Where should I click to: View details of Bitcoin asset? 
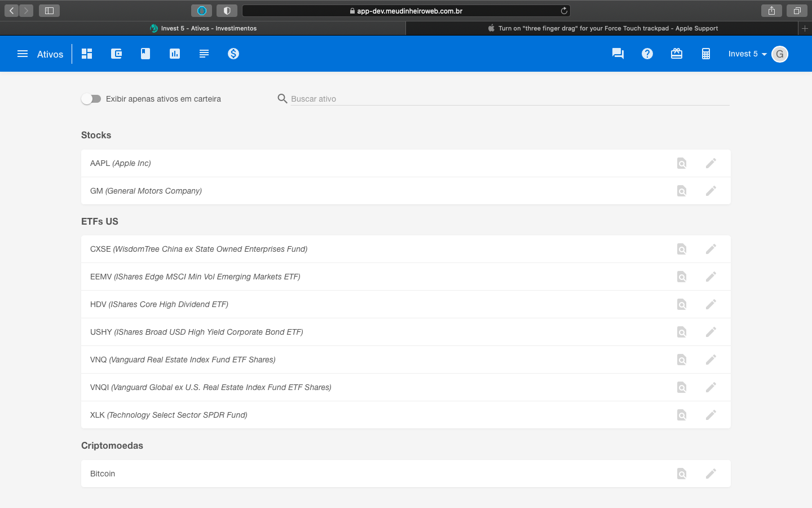[x=682, y=474]
